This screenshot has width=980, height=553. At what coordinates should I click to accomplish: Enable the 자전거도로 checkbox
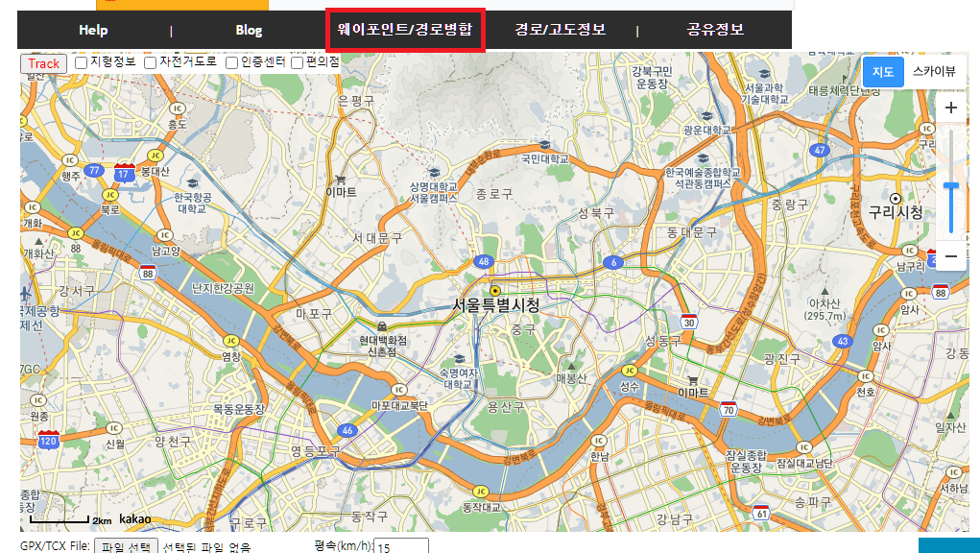(150, 62)
